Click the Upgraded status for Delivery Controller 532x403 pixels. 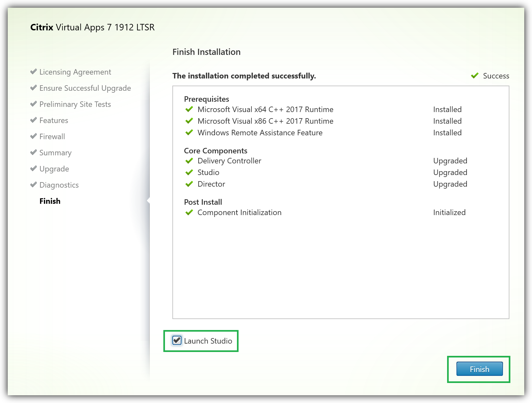click(x=450, y=161)
